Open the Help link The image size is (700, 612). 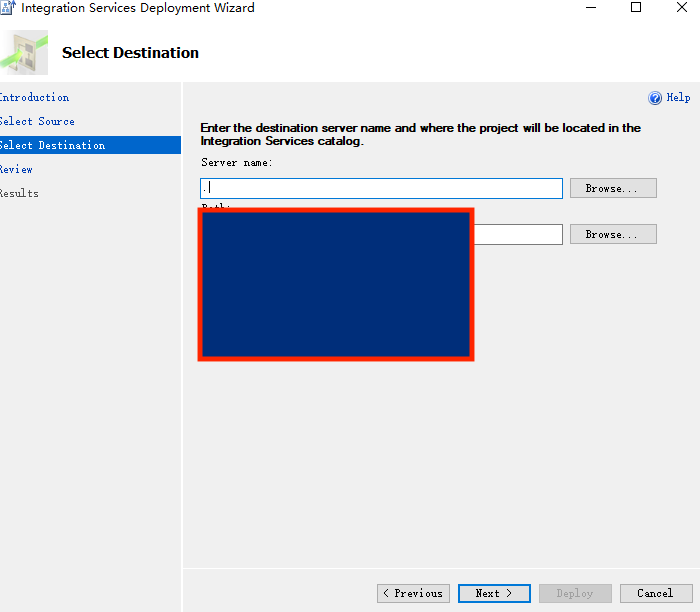[678, 98]
